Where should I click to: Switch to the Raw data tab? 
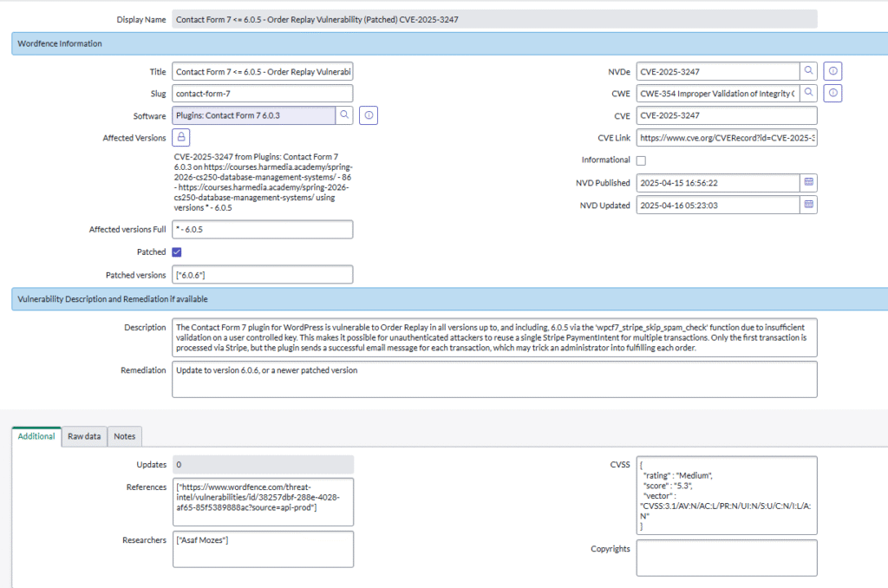click(85, 436)
